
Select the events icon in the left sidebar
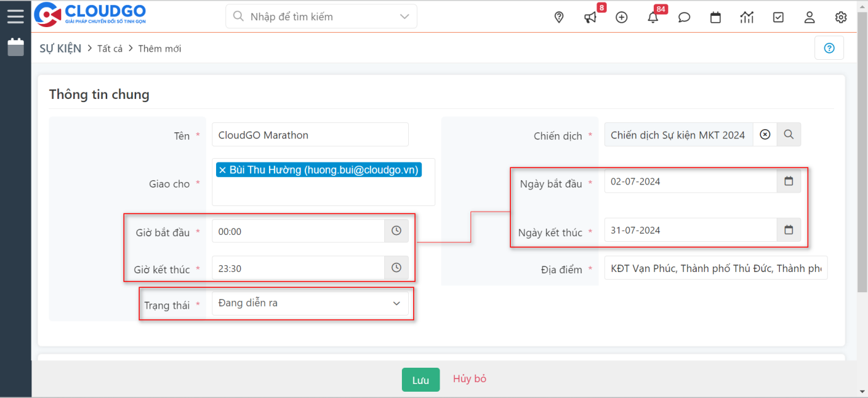pos(15,46)
